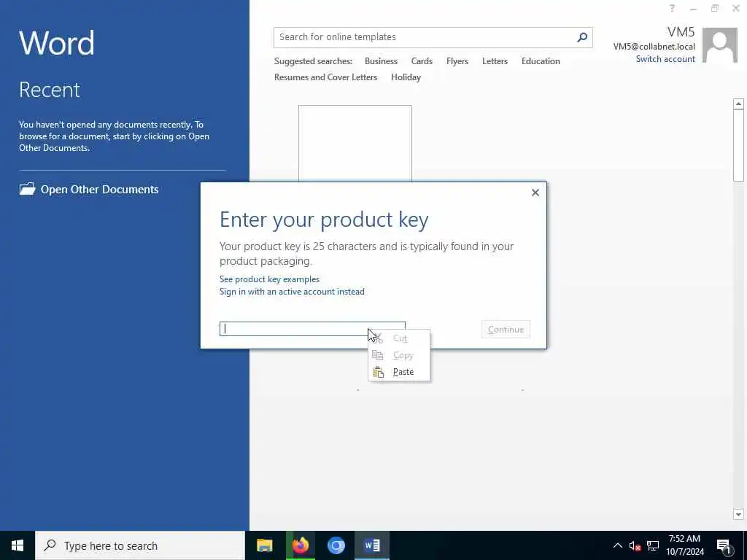Image resolution: width=747 pixels, height=560 pixels.
Task: Click the Switch account link
Action: (x=665, y=59)
